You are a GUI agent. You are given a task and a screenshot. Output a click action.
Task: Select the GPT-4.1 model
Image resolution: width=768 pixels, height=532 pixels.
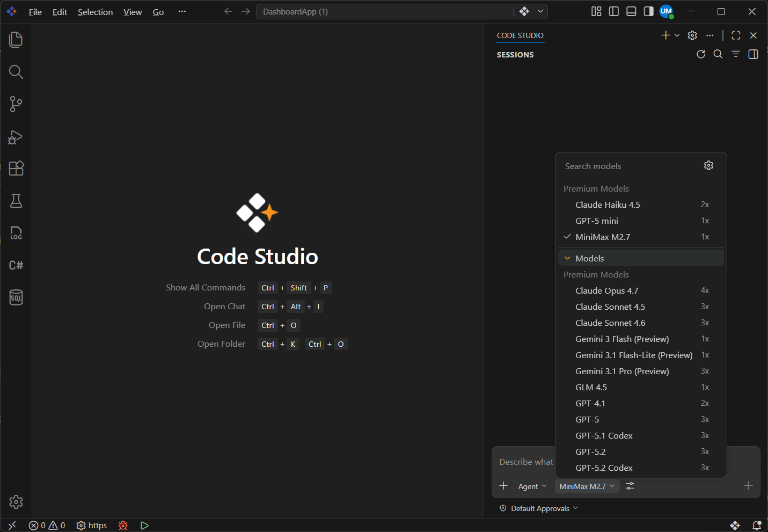641,403
